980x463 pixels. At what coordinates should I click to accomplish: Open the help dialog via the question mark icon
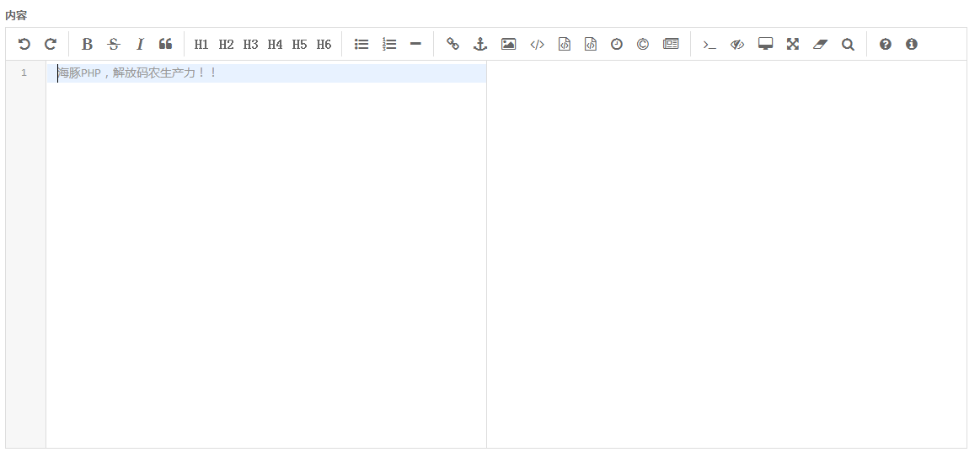coord(886,44)
